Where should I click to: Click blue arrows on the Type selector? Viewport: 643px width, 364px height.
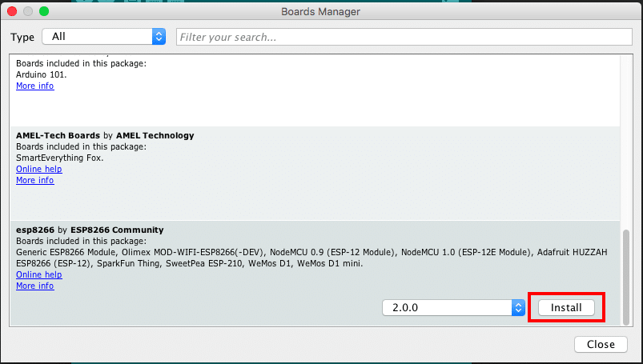(159, 37)
